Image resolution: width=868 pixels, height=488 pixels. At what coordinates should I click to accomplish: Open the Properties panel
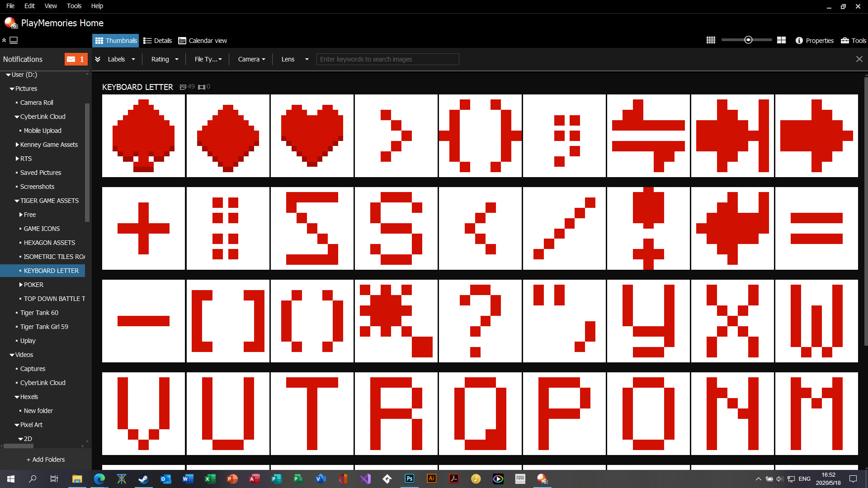pyautogui.click(x=814, y=41)
